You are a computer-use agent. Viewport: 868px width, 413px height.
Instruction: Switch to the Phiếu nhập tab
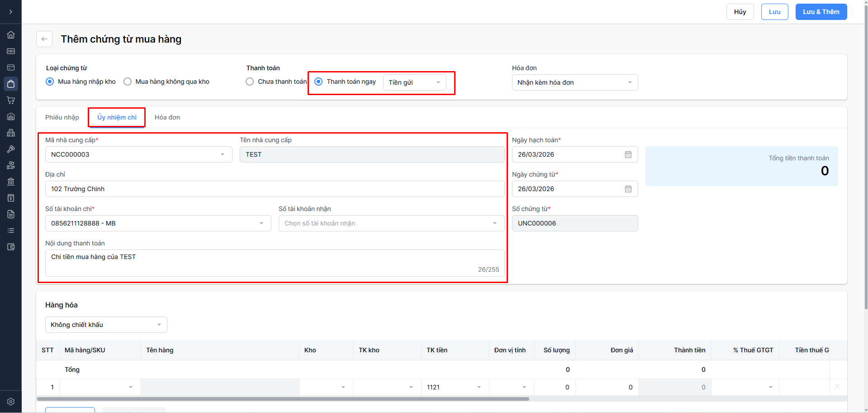coord(62,117)
